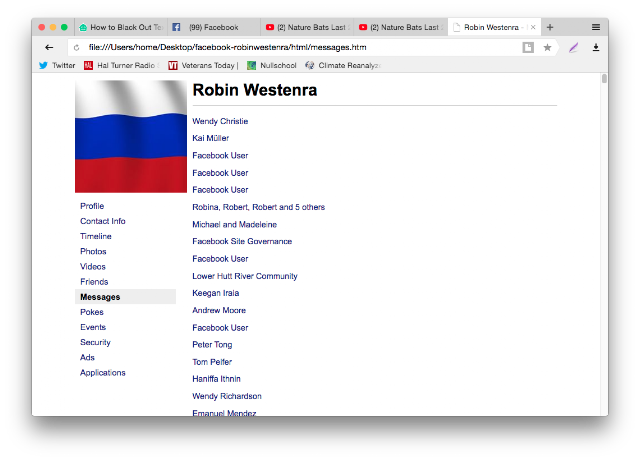Switch to the (99) Facebook tab
This screenshot has width=640, height=461.
214,27
